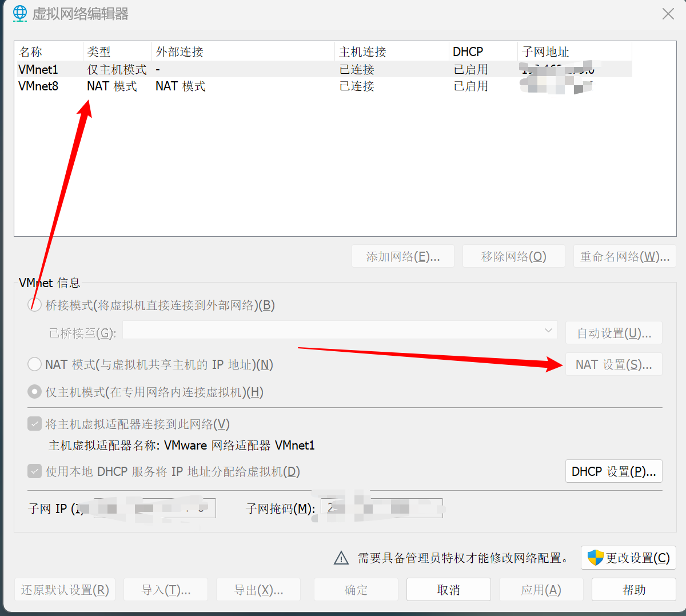Click 外部连接 column header
The image size is (686, 616).
[x=243, y=51]
